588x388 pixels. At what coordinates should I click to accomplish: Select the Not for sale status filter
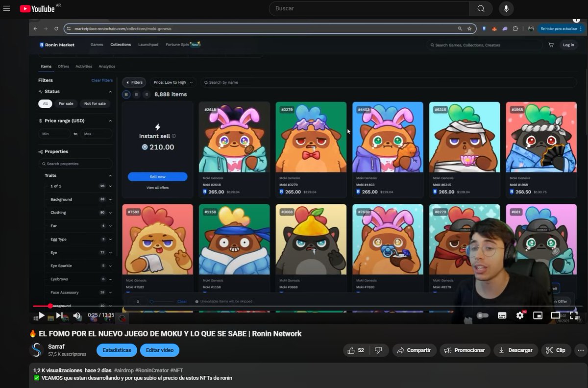point(95,103)
